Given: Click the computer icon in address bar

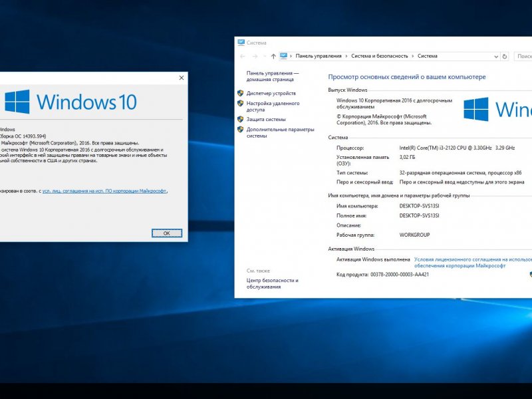Looking at the screenshot, I should 284,56.
